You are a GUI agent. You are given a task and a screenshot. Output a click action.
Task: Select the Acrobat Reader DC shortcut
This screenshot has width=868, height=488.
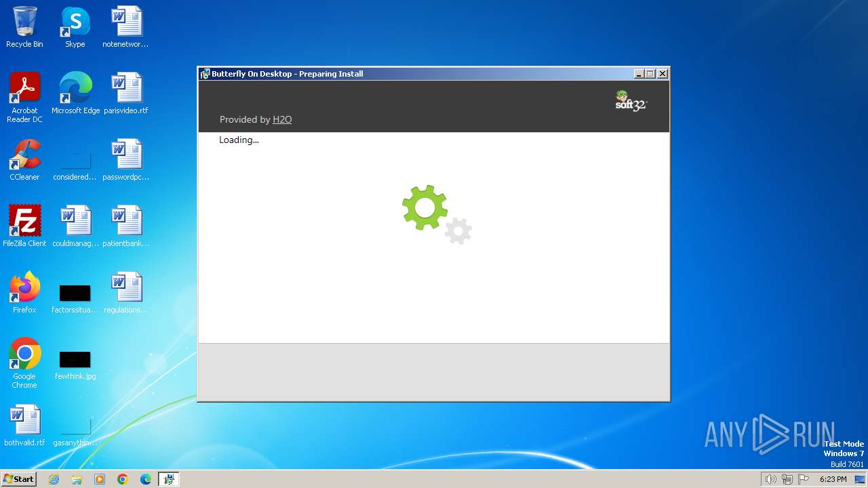[x=24, y=98]
